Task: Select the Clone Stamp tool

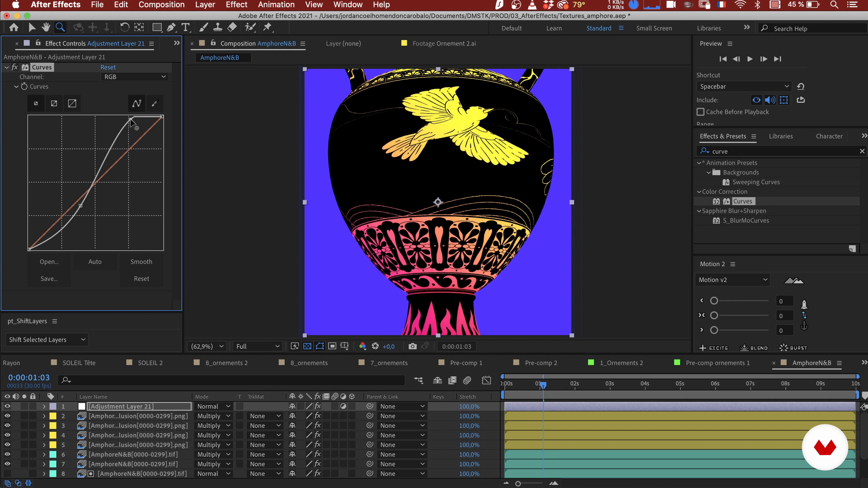Action: click(x=218, y=28)
